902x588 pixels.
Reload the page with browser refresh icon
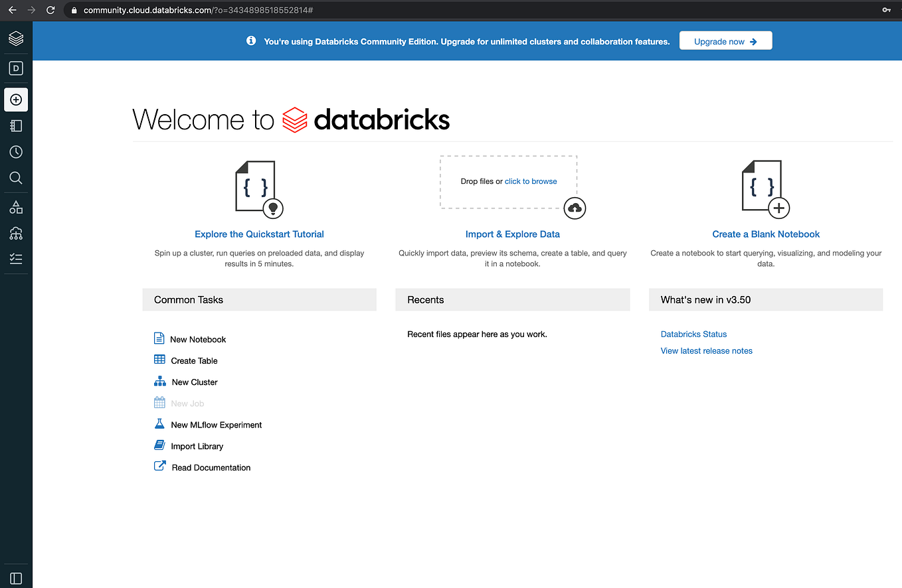coord(50,10)
